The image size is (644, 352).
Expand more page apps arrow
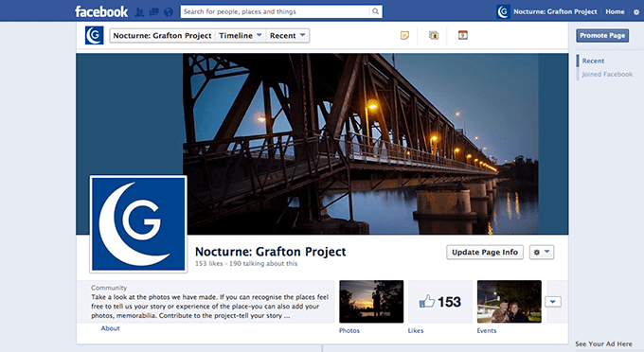tap(553, 302)
